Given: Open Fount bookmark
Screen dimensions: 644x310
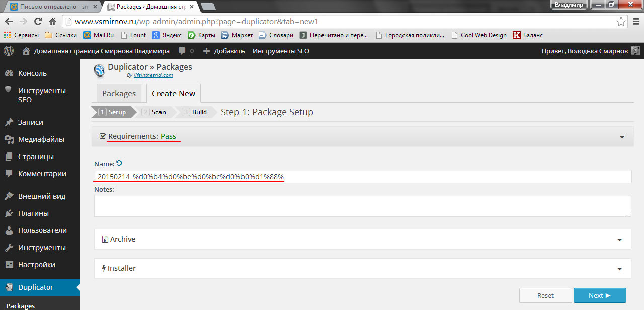Looking at the screenshot, I should tap(133, 35).
